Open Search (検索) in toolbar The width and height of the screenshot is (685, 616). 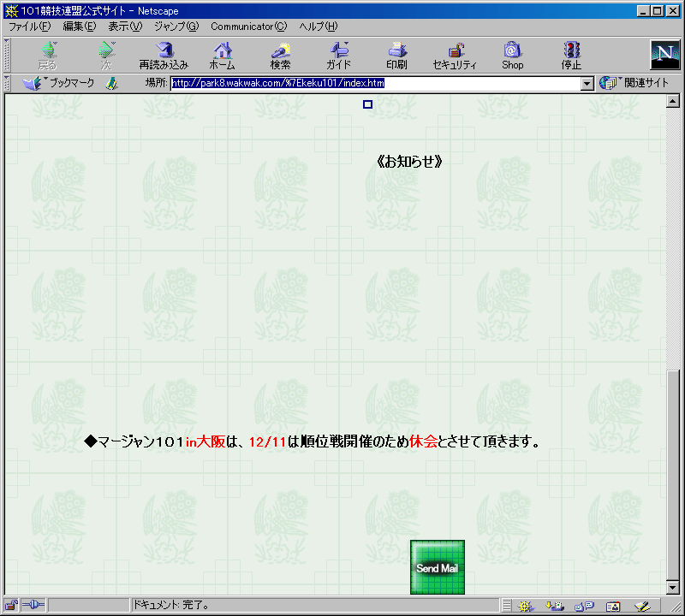click(280, 56)
